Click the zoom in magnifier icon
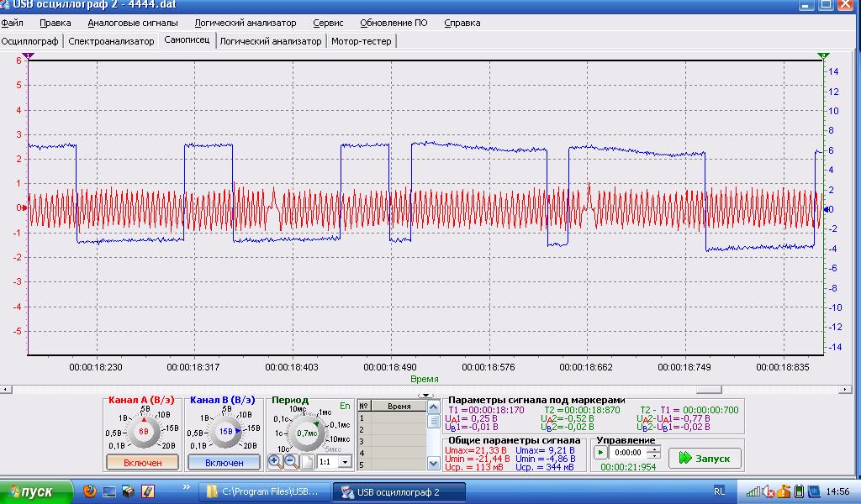Image resolution: width=861 pixels, height=504 pixels. (x=275, y=461)
